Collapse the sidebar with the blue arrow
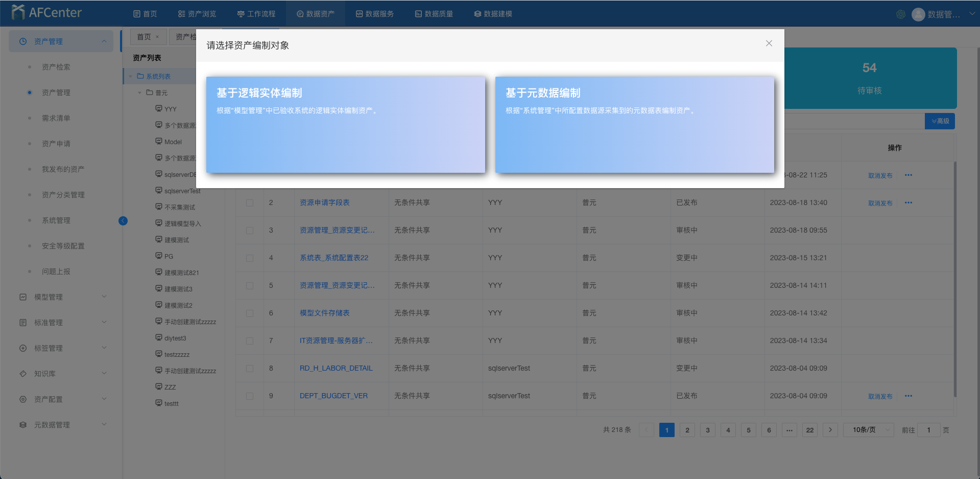This screenshot has width=980, height=479. (x=123, y=221)
